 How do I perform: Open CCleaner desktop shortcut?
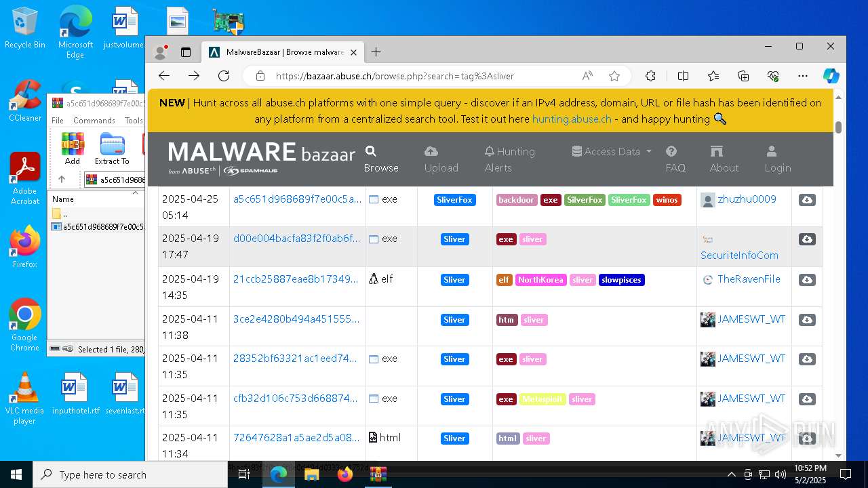click(x=25, y=100)
